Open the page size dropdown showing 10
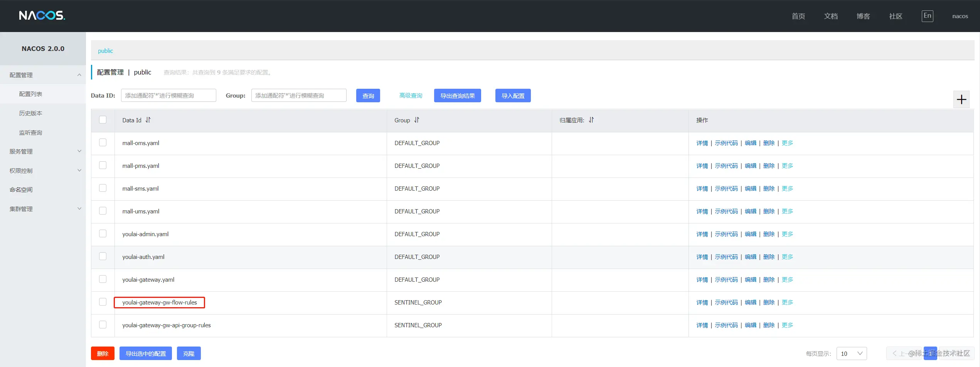 point(852,353)
